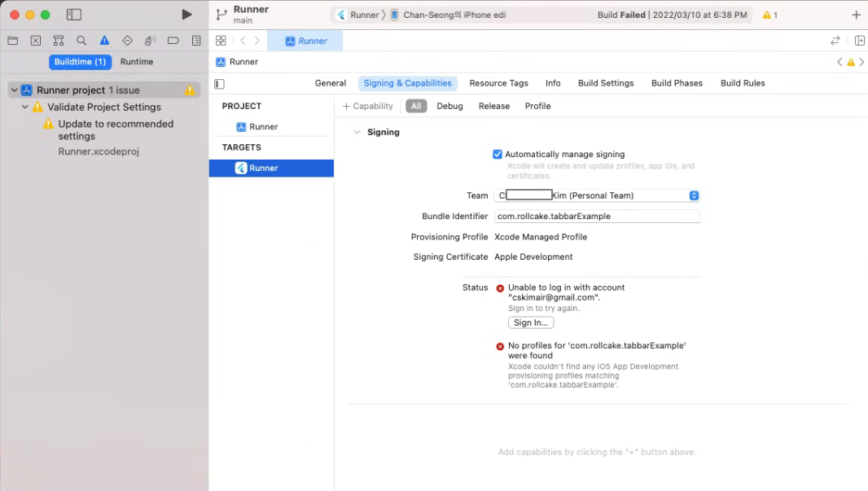Click the warning badge on Runner project row
Viewport: 868px width, 491px height.
[190, 90]
